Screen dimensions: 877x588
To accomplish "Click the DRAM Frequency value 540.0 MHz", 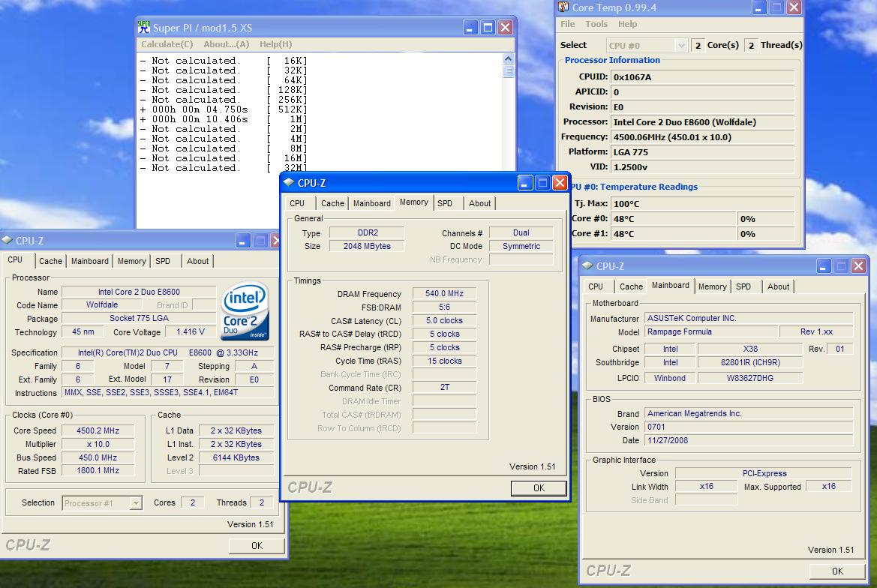I will coord(444,293).
